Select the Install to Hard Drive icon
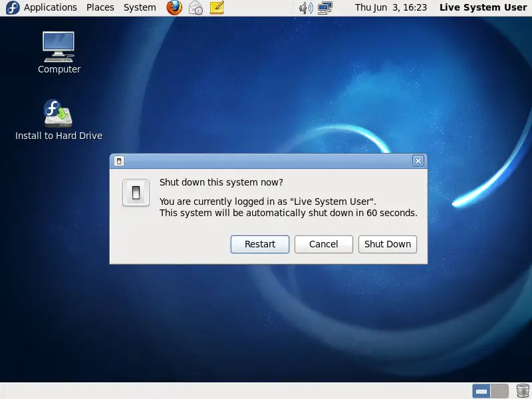532x399 pixels. pos(59,120)
